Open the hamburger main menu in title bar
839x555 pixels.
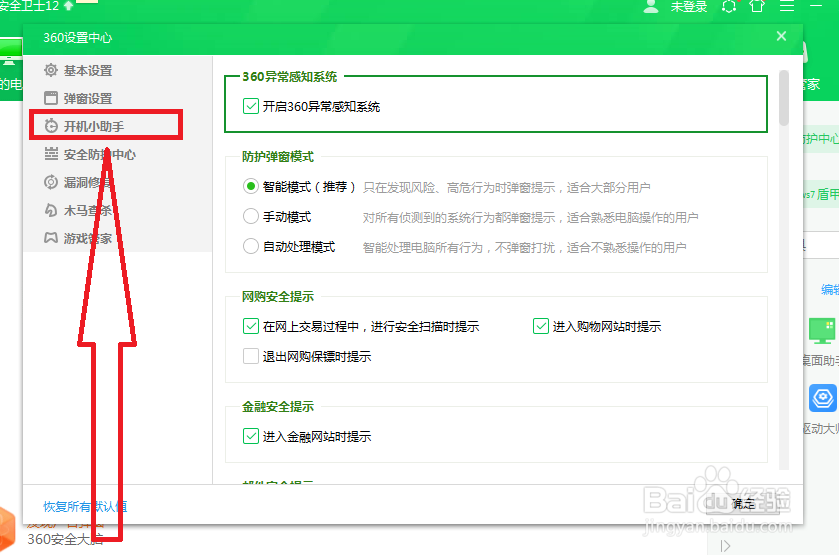pos(787,6)
